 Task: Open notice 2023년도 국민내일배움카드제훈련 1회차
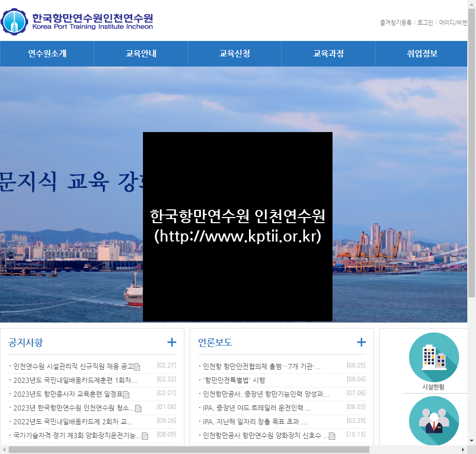(x=75, y=380)
